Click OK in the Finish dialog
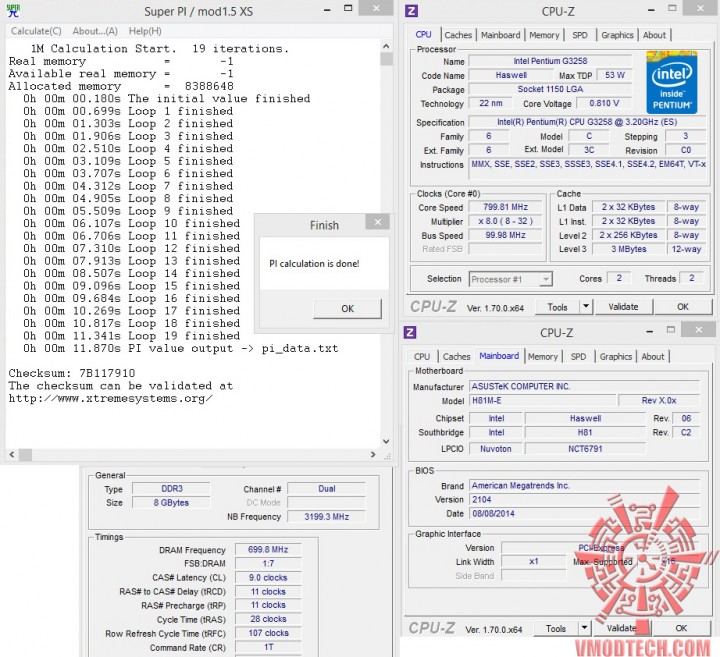Viewport: 720px width, 657px height. [x=347, y=309]
